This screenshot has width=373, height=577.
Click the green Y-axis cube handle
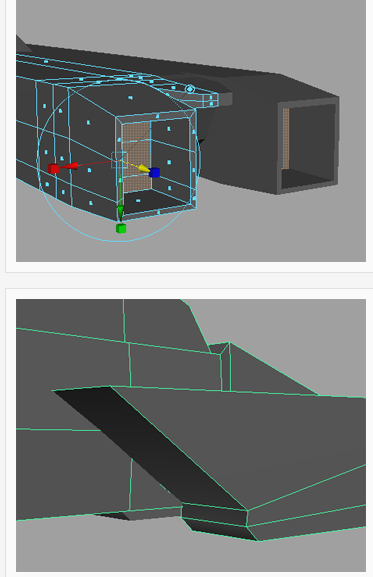[x=121, y=228]
